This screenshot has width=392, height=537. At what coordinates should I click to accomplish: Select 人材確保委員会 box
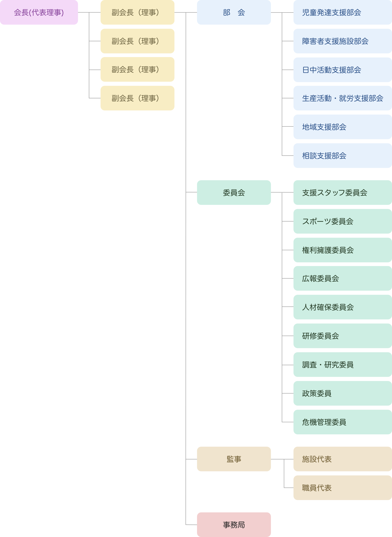343,307
